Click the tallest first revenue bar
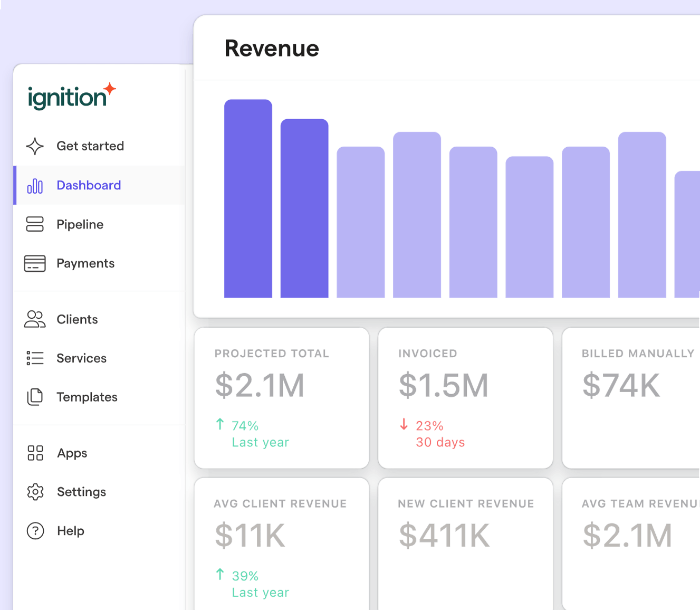The image size is (700, 610). pos(248,198)
